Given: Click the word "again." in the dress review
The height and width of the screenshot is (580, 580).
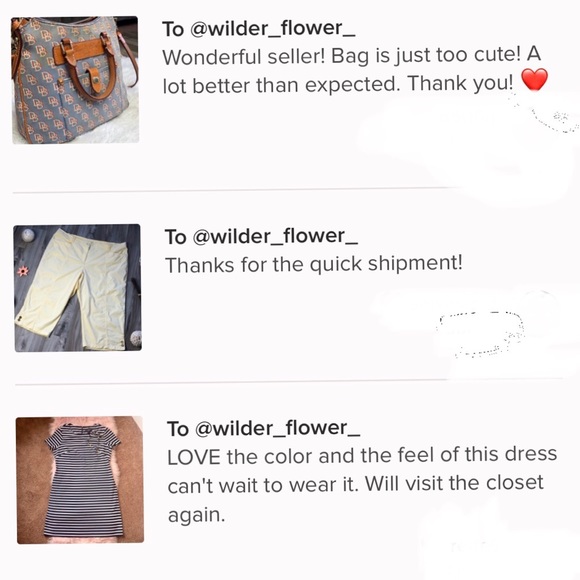Looking at the screenshot, I should point(196,515).
